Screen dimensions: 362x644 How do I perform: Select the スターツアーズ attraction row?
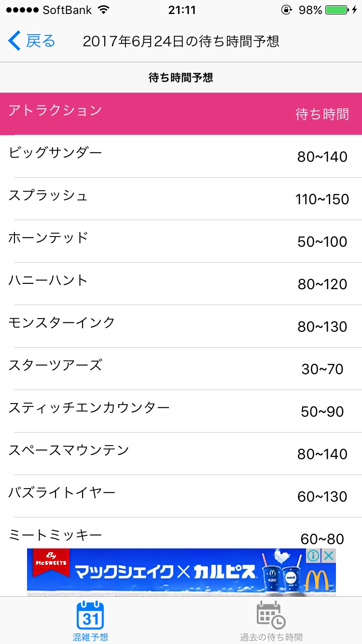coord(181,368)
